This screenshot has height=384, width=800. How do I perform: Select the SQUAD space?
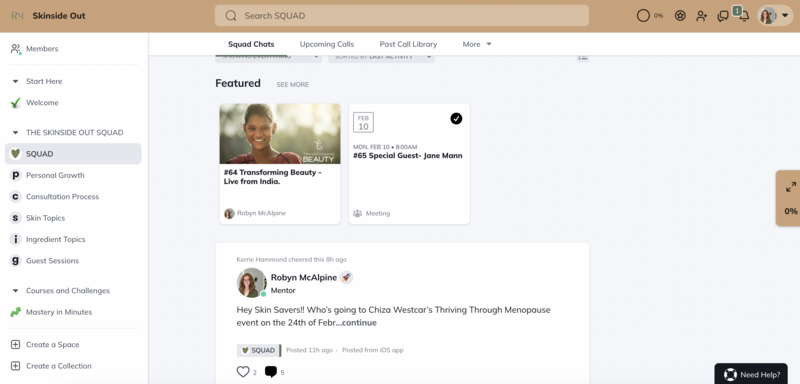(x=73, y=154)
